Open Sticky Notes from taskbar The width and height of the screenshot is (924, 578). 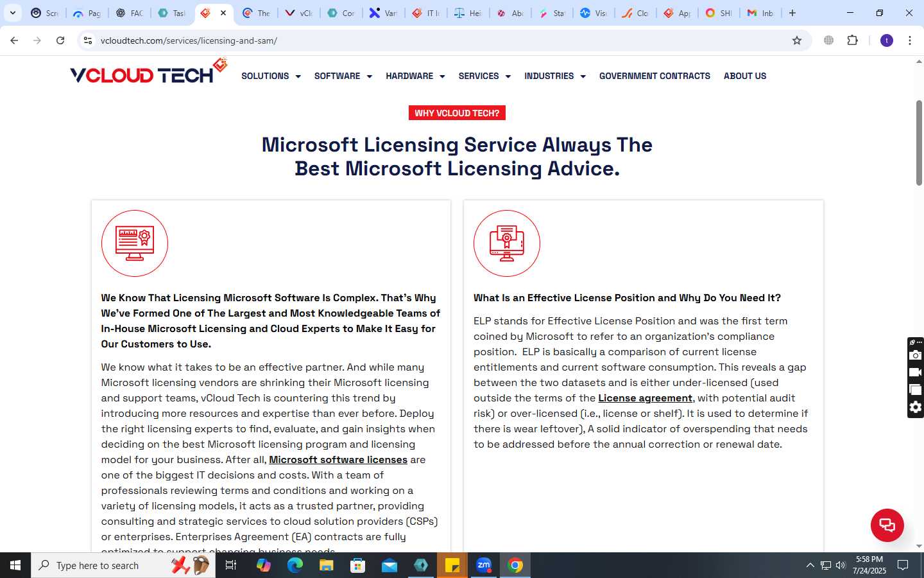(x=452, y=565)
